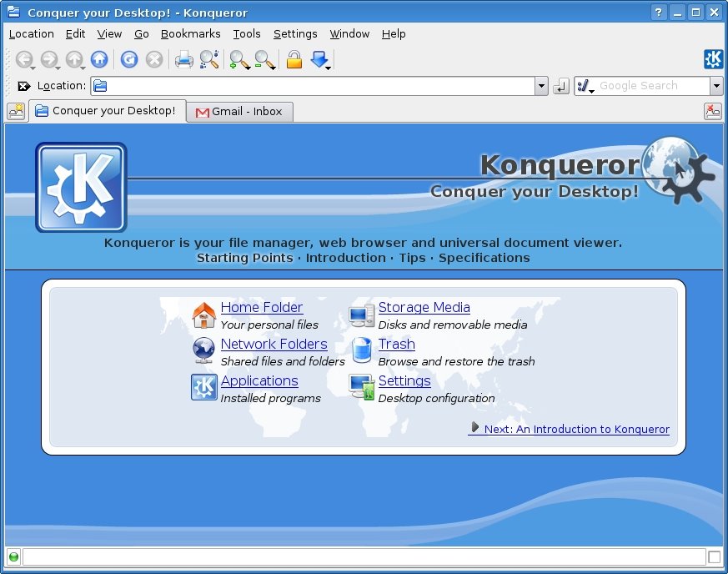Go back with the Back arrow button

pyautogui.click(x=24, y=59)
